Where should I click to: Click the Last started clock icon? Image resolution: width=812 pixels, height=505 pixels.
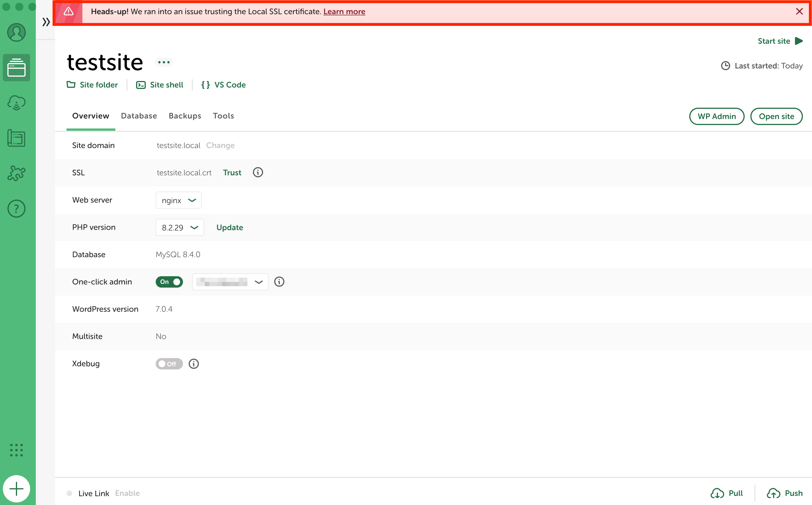coord(725,66)
